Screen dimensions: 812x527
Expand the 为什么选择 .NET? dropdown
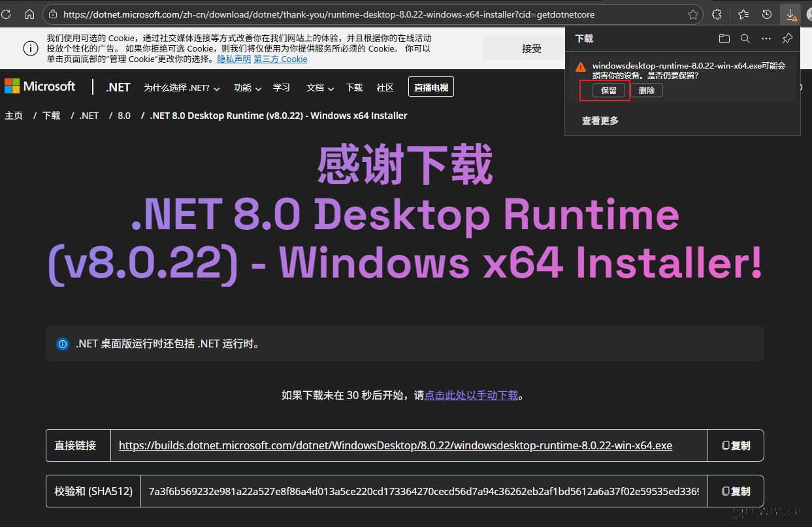click(x=182, y=87)
